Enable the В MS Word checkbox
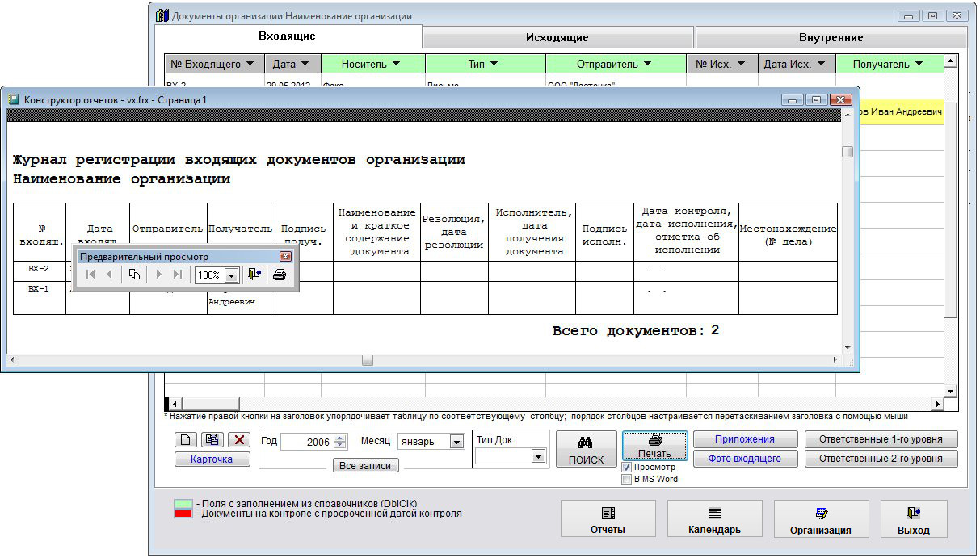The image size is (980, 558). pyautogui.click(x=627, y=480)
